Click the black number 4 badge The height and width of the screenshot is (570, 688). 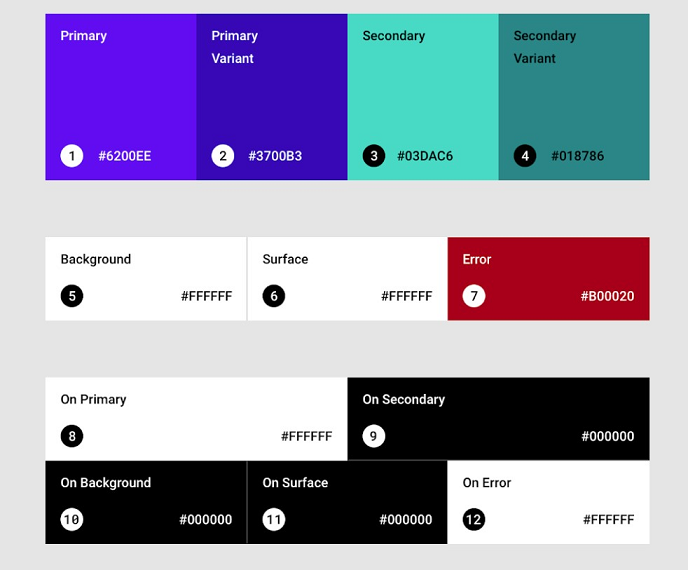coord(525,156)
